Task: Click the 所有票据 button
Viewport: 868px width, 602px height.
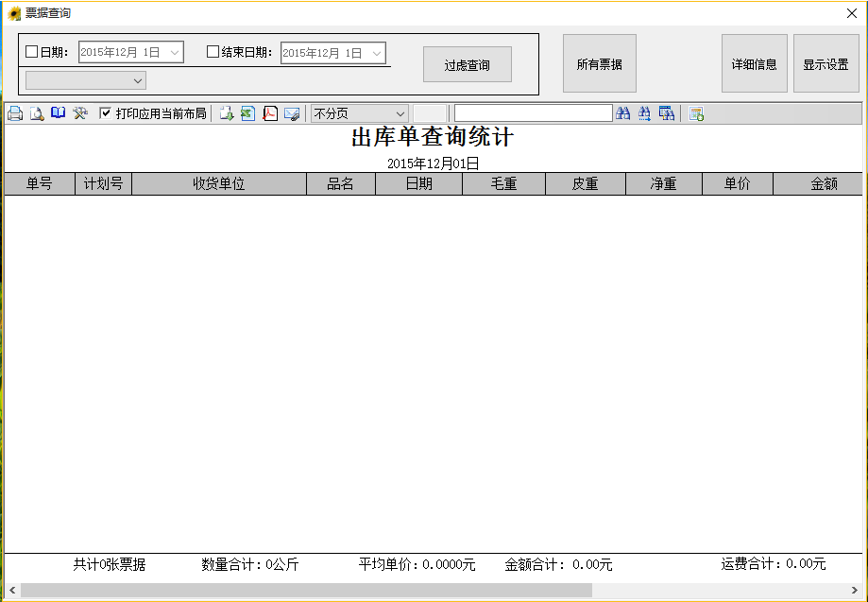Action: [600, 63]
